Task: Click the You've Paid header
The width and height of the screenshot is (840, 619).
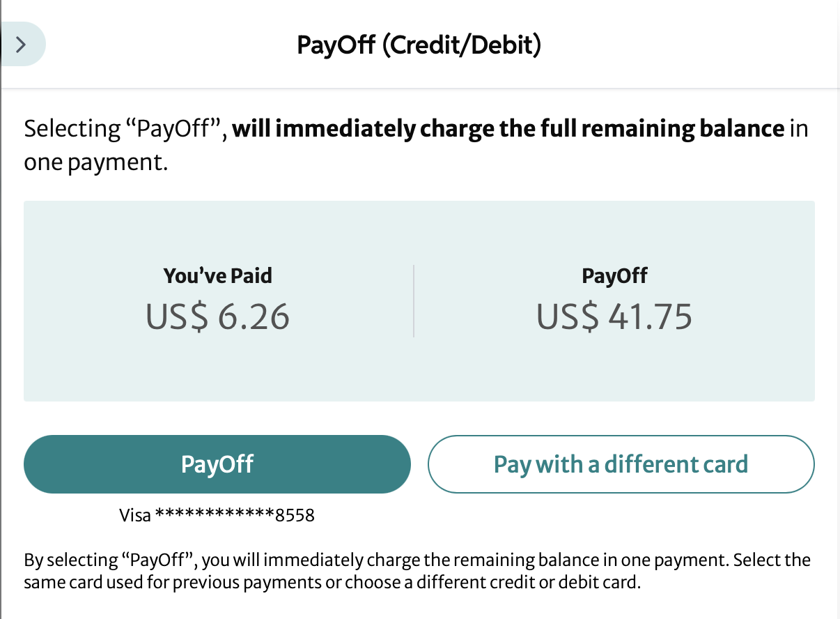Action: 217,275
